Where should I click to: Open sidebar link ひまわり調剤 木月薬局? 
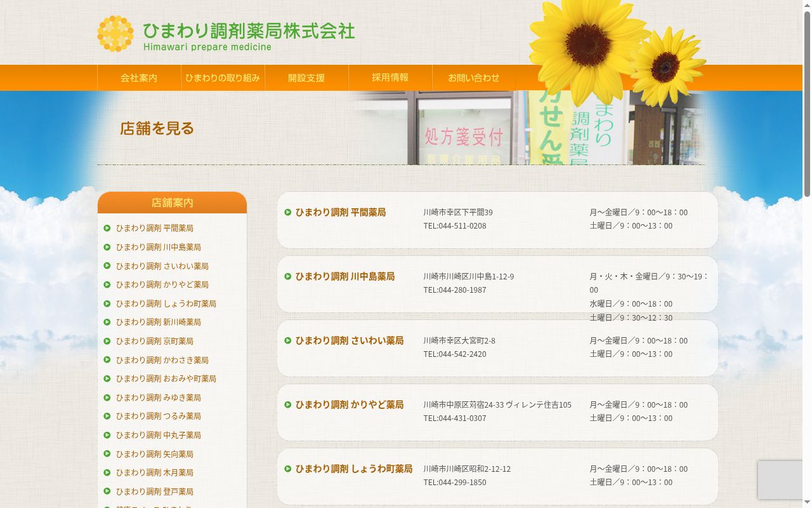click(x=154, y=472)
